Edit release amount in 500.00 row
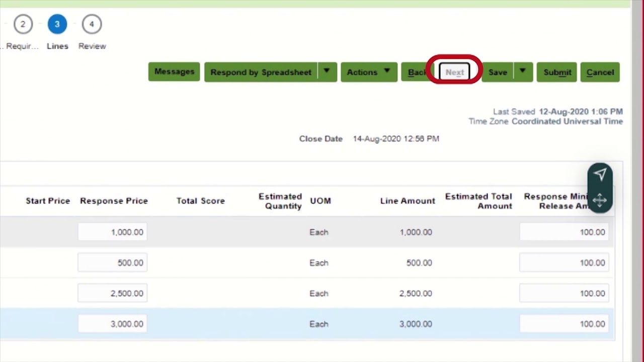644x362 pixels. point(564,262)
